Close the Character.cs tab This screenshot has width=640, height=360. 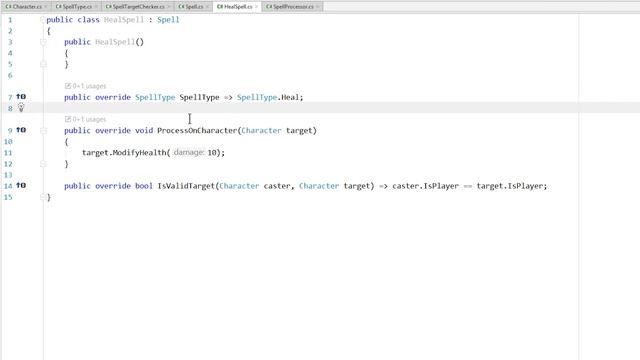[45, 7]
